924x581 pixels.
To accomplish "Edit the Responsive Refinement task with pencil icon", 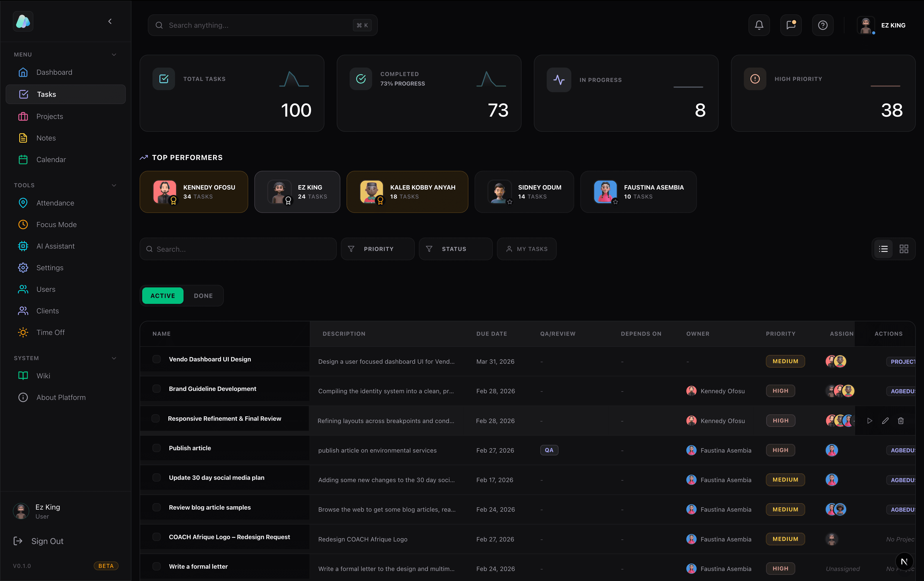I will pos(885,420).
